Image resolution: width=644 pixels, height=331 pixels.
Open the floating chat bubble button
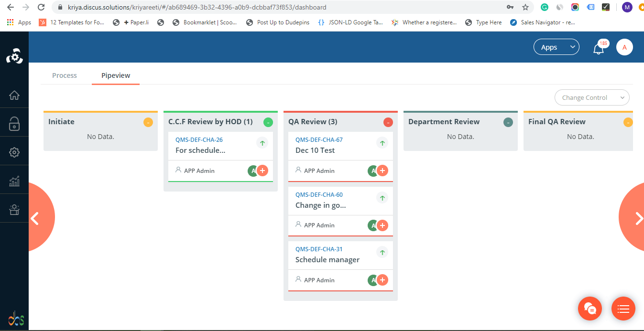[589, 309]
